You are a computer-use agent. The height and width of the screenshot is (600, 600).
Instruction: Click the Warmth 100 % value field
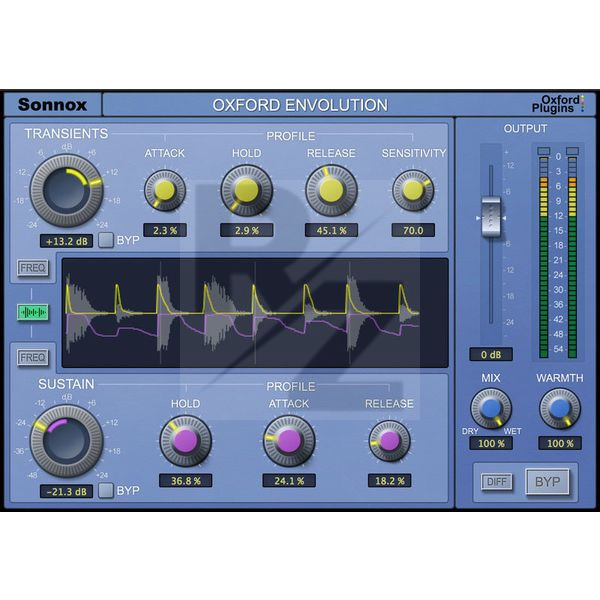point(560,443)
